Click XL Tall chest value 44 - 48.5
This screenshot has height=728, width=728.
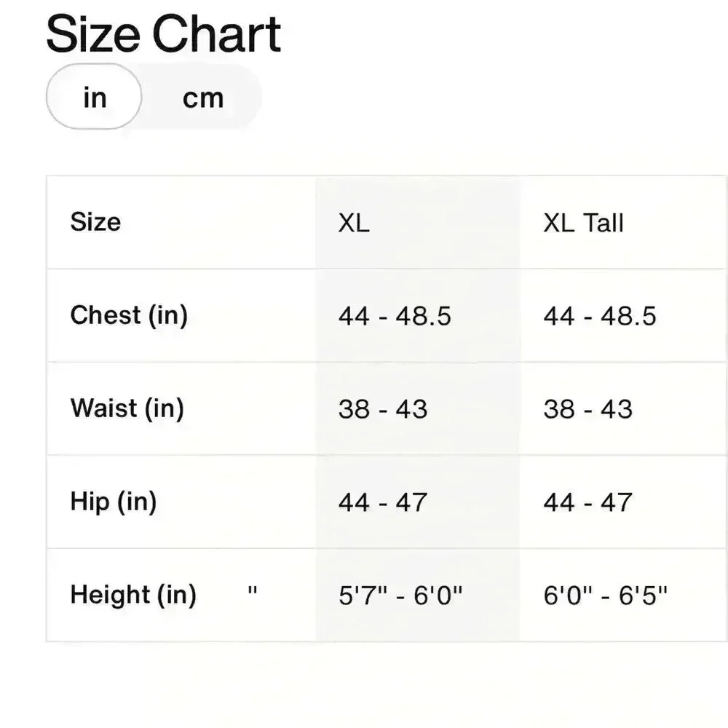coord(600,316)
